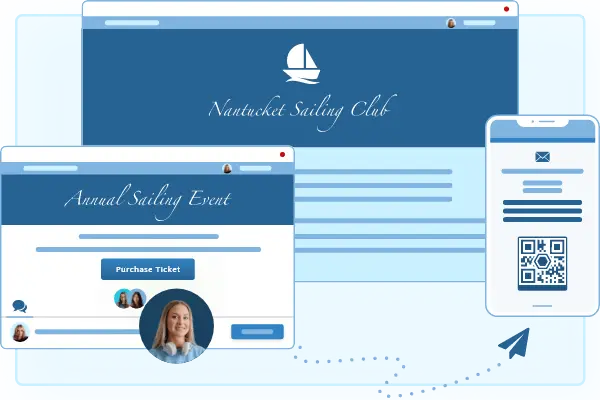Click the user avatar in the main window top bar
This screenshot has width=600, height=400.
click(x=451, y=22)
